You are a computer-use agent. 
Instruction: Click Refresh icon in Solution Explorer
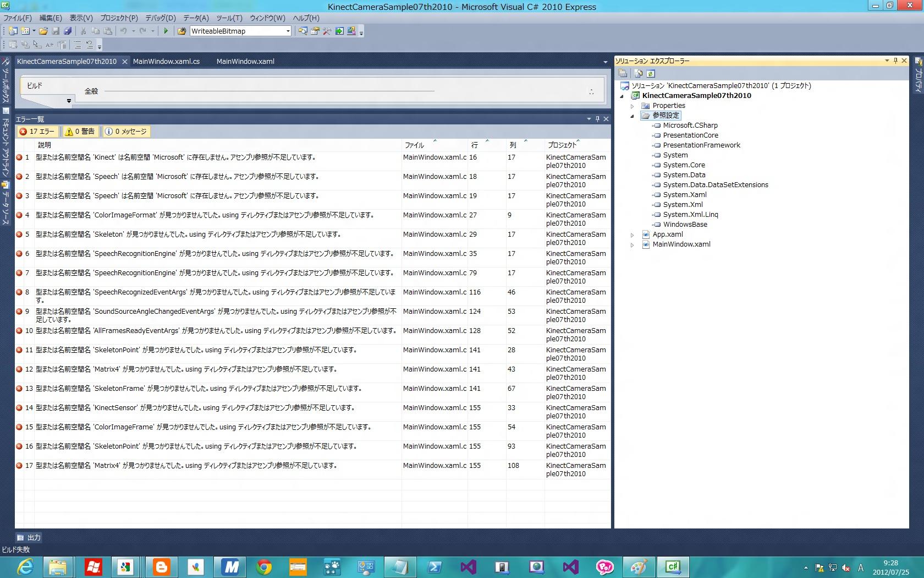tap(651, 73)
